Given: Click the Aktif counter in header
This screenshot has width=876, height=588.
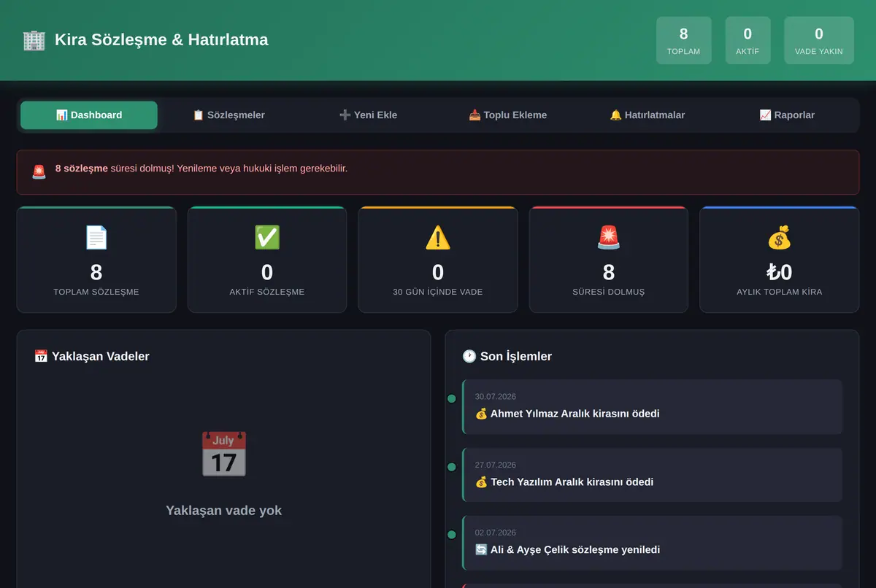Looking at the screenshot, I should coord(748,40).
